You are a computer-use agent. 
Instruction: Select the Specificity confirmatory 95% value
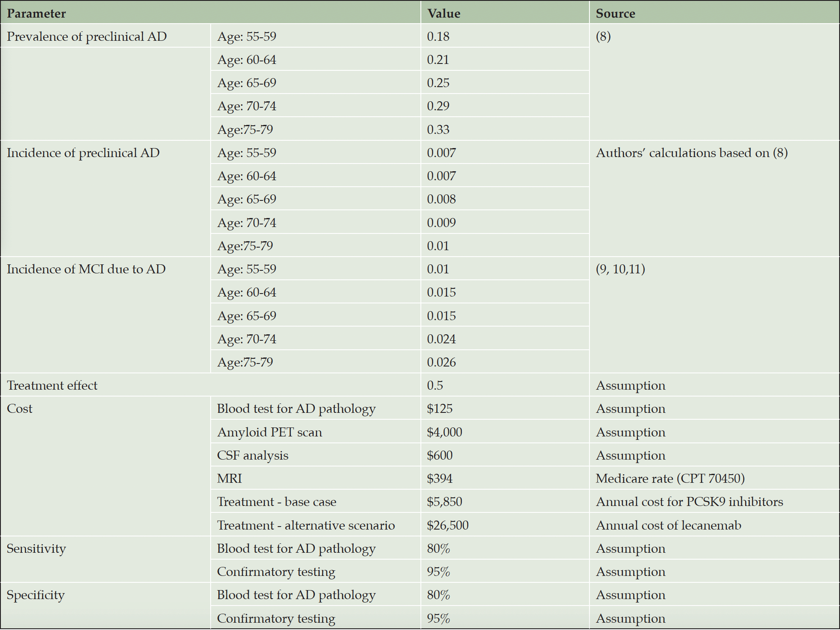(438, 619)
